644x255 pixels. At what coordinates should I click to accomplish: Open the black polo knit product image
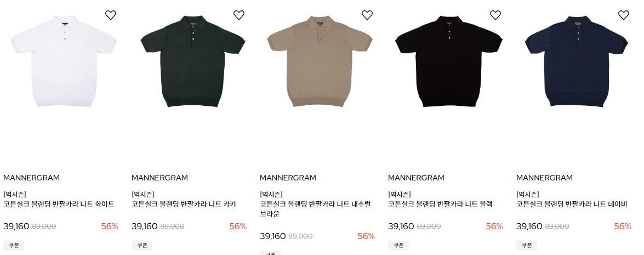[x=449, y=61]
